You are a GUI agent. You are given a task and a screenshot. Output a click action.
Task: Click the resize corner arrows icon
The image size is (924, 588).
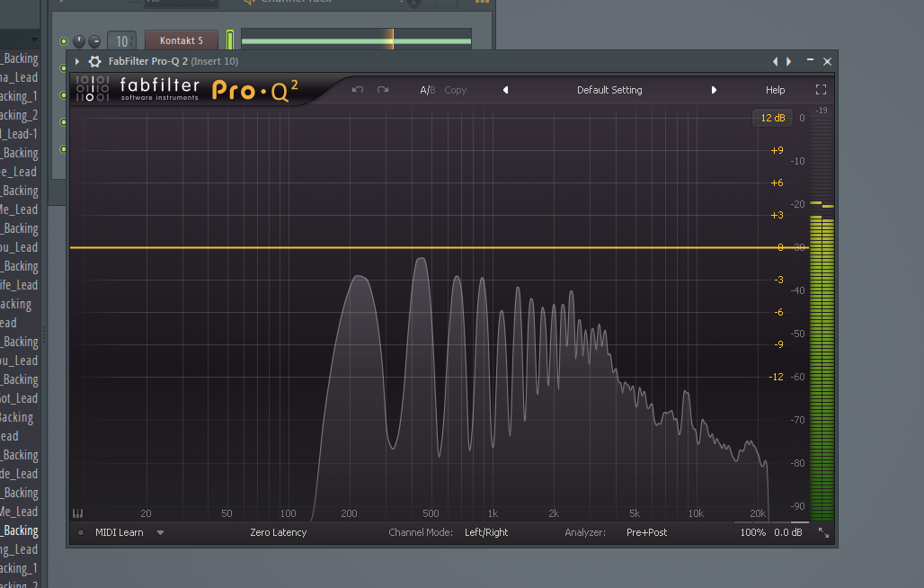pyautogui.click(x=824, y=532)
